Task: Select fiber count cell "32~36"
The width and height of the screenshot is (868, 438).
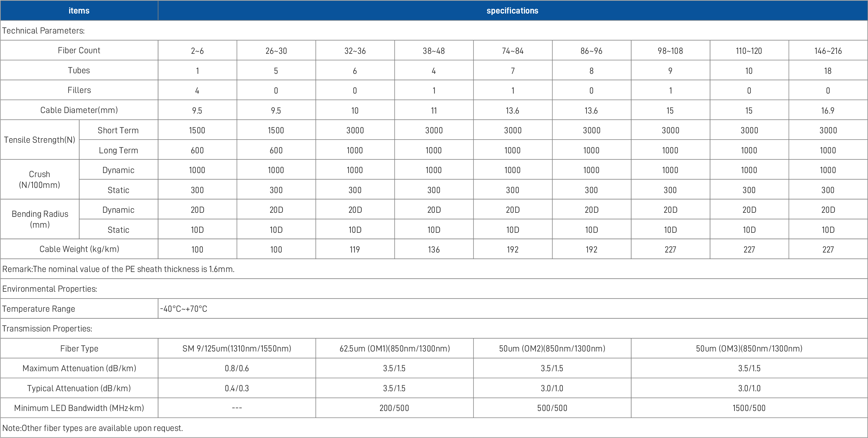Action: point(355,51)
